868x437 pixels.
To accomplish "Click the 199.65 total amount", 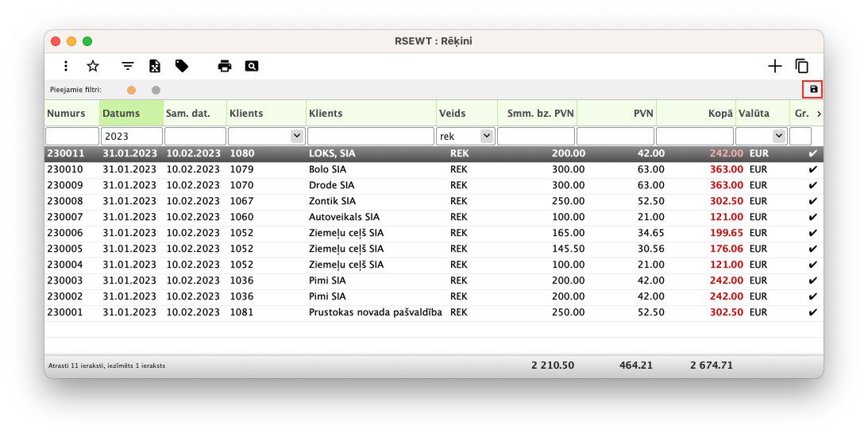I will [727, 233].
